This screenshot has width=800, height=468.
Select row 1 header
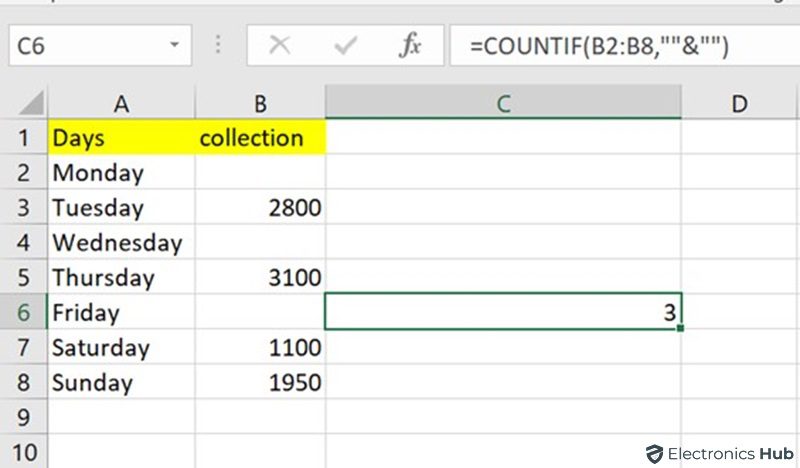pyautogui.click(x=23, y=138)
